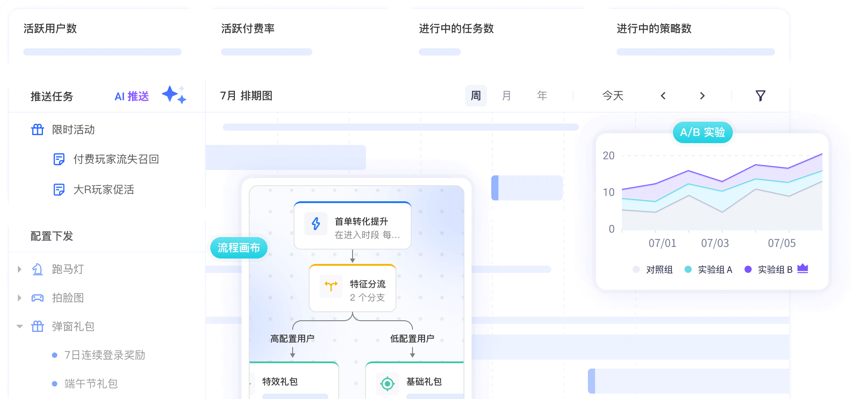Click the target icon in 基础礼包 node
The height and width of the screenshot is (399, 868).
pyautogui.click(x=387, y=383)
